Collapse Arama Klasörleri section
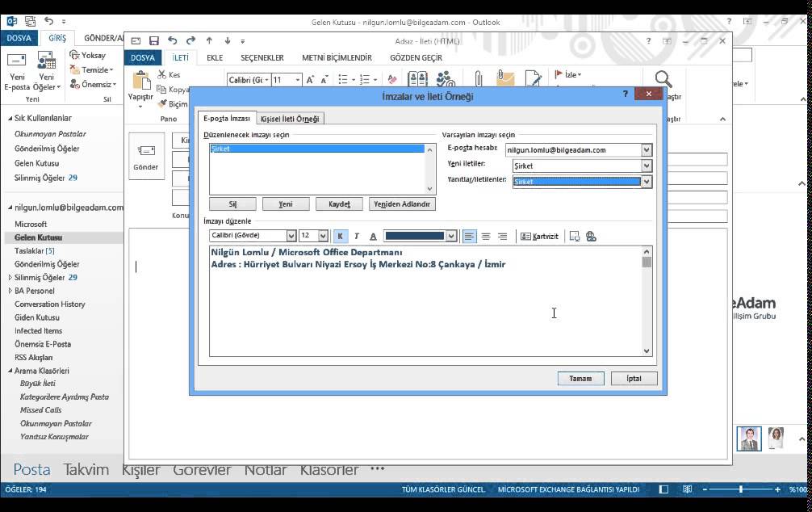Viewport: 812px width, 512px height. tap(10, 371)
